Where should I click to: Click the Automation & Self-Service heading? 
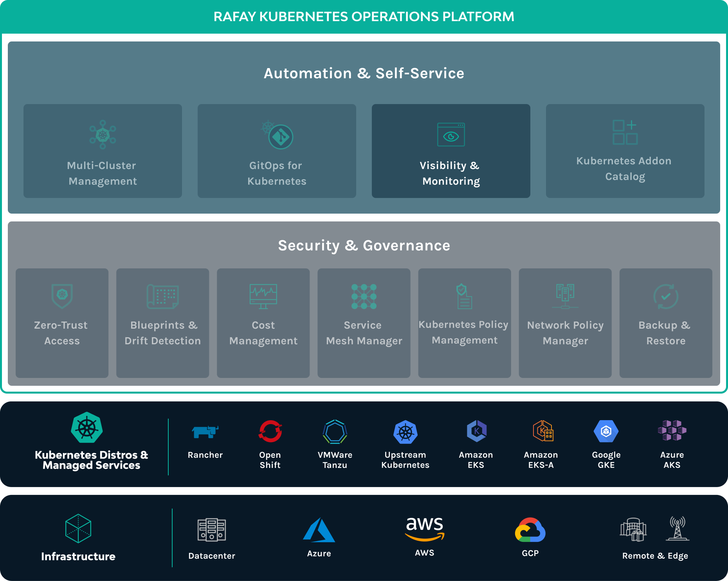[x=364, y=73]
